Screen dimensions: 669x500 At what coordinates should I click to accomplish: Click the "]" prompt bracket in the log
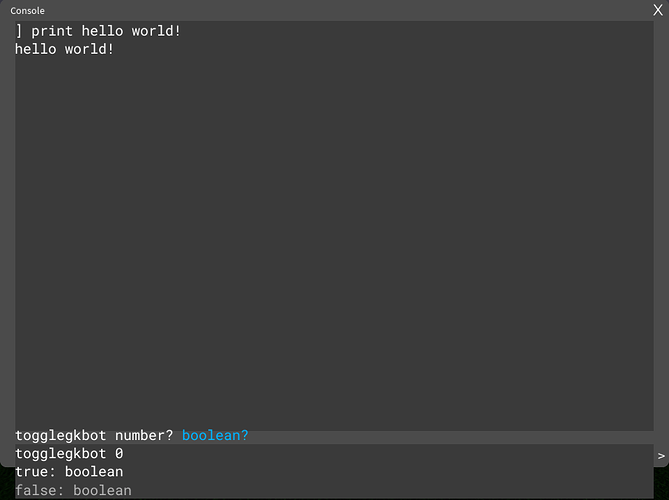point(19,31)
